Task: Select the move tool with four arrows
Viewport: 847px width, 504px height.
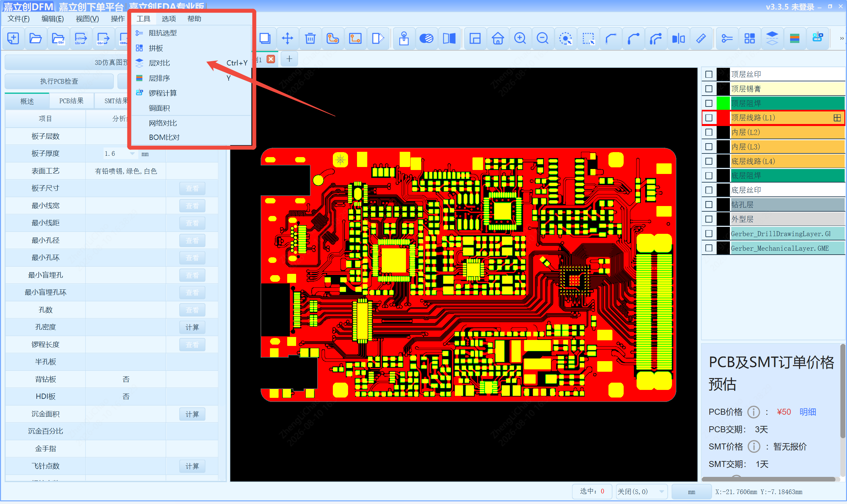Action: [288, 38]
